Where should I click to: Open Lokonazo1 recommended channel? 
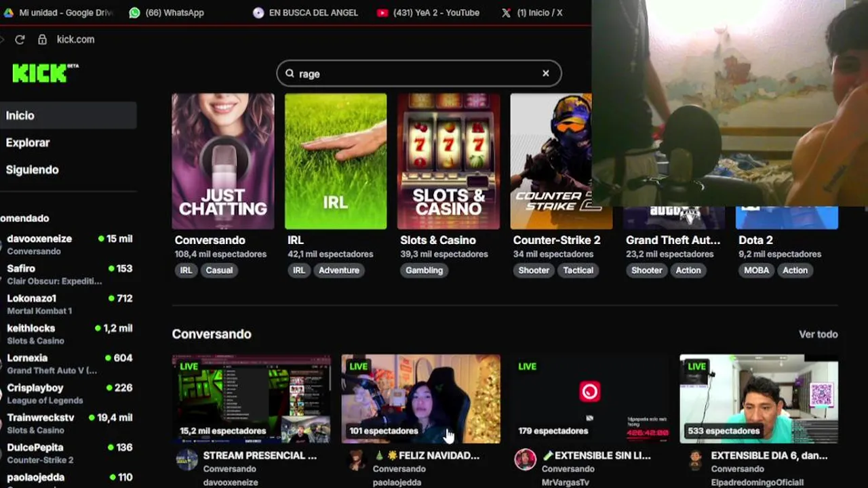(x=68, y=304)
